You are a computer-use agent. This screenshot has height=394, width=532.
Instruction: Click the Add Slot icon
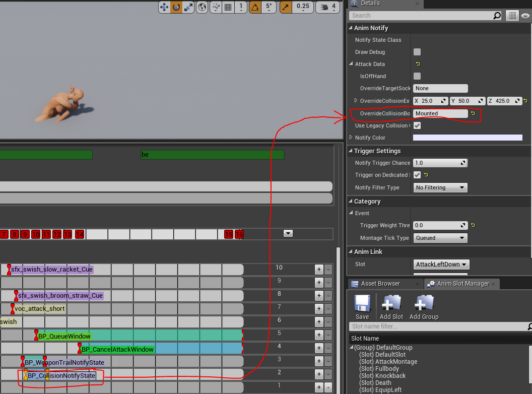(x=391, y=306)
